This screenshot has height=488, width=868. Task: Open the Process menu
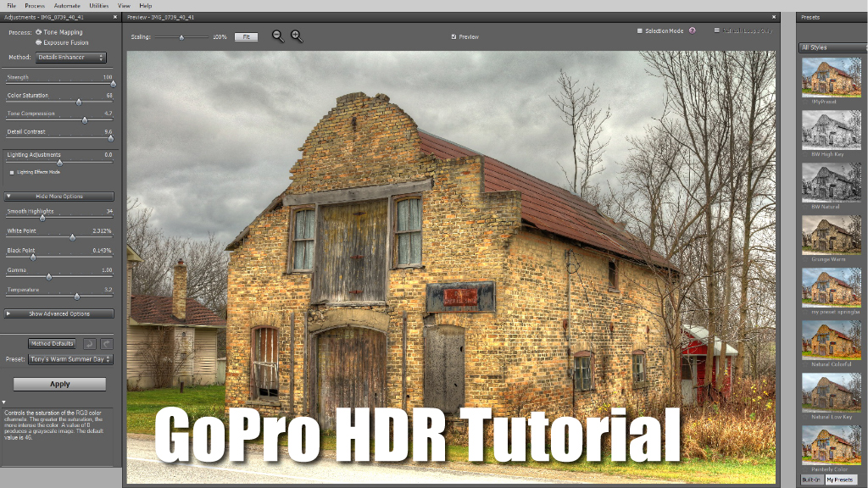click(x=34, y=6)
